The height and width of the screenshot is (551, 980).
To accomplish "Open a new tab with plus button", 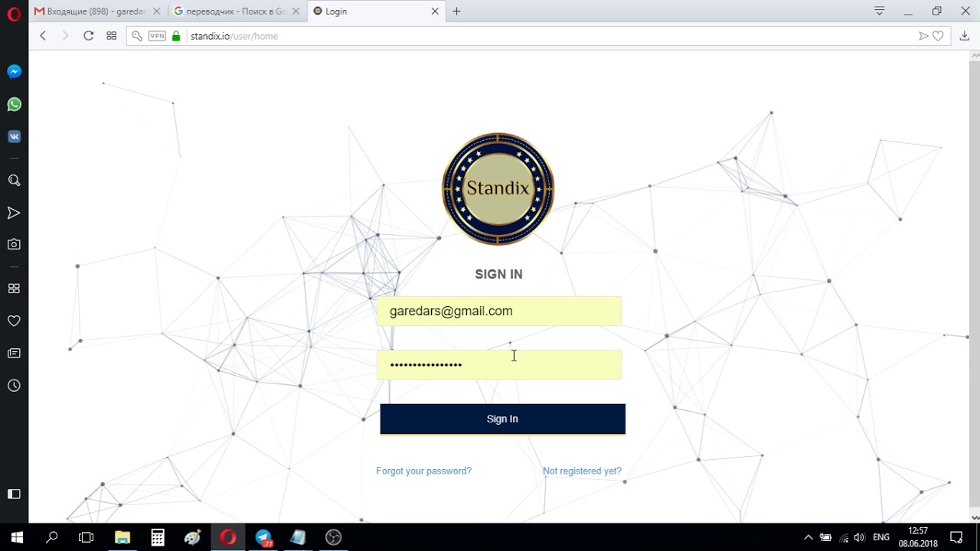I will pos(456,11).
